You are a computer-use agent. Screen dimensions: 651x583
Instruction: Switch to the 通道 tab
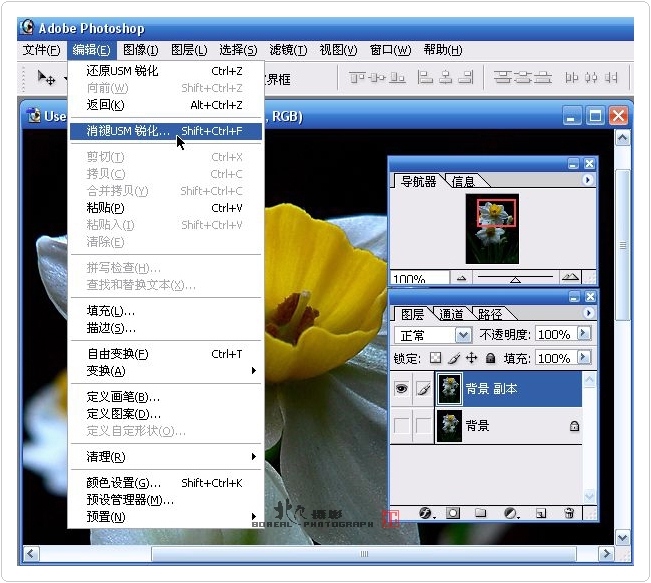click(x=451, y=314)
